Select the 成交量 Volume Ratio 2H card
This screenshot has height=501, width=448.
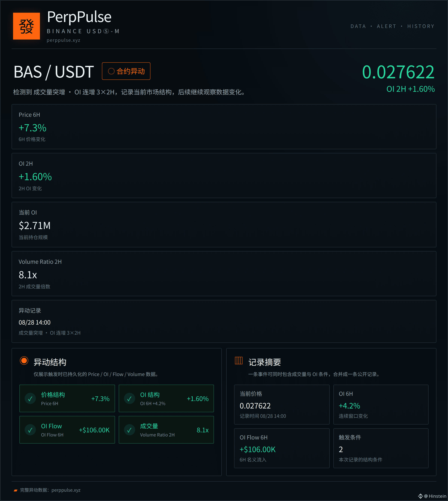166,430
